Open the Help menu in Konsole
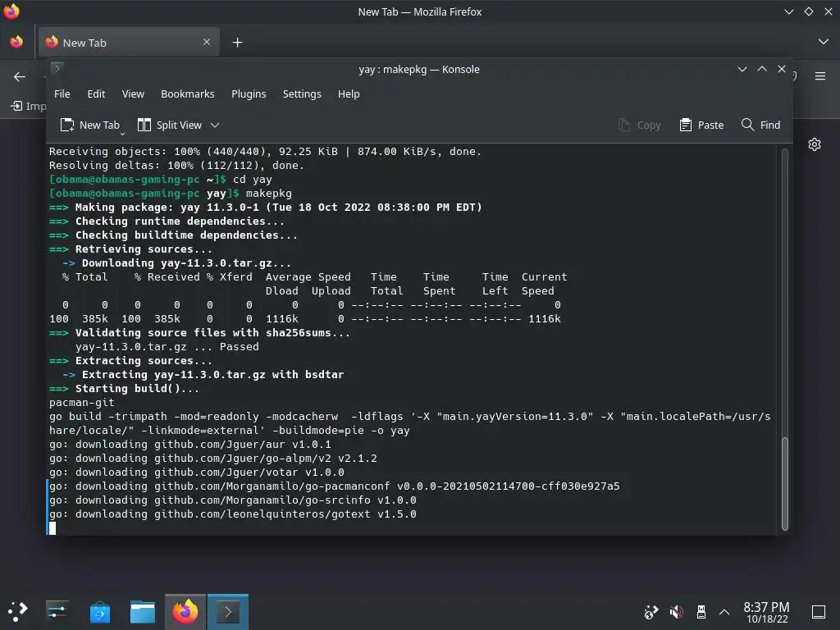 pos(348,94)
